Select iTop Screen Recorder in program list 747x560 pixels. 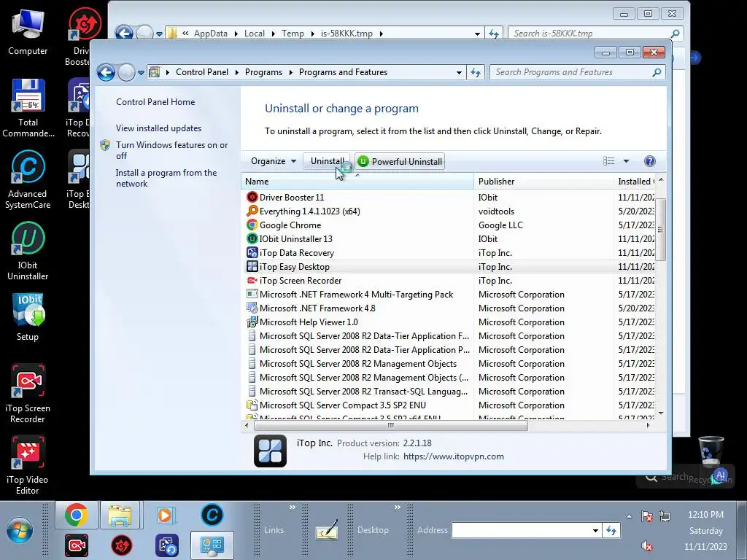(x=294, y=281)
